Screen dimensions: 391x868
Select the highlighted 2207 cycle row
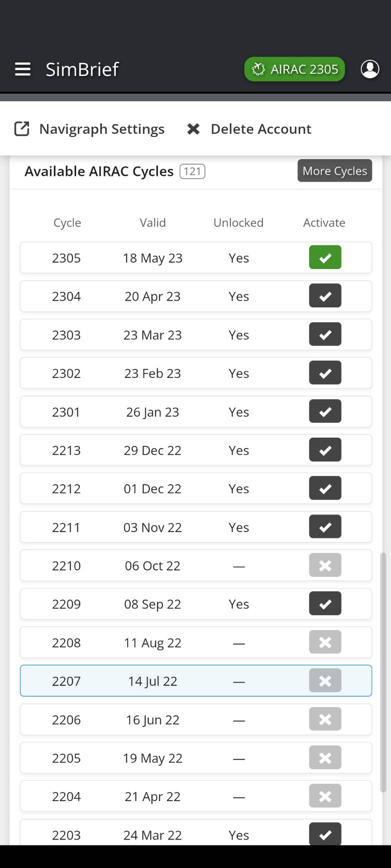tap(153, 681)
